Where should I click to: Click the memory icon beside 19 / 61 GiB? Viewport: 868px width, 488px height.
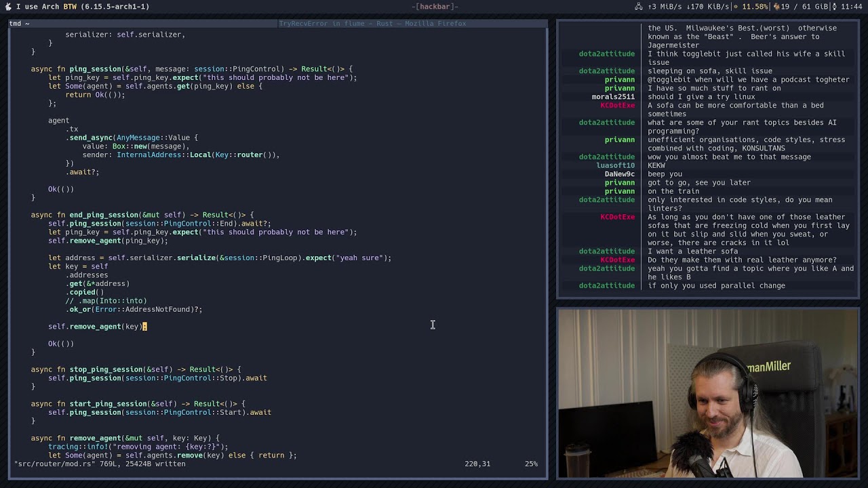776,7
